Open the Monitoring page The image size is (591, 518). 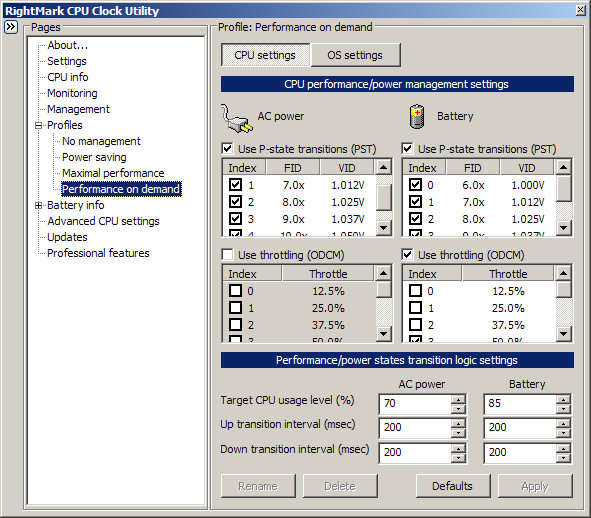pyautogui.click(x=72, y=93)
